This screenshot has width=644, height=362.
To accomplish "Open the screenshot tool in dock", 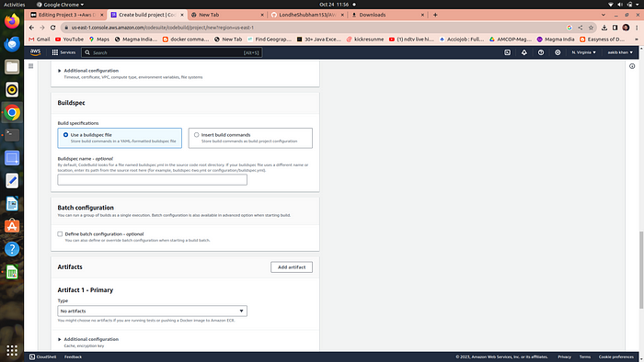I will point(12,158).
